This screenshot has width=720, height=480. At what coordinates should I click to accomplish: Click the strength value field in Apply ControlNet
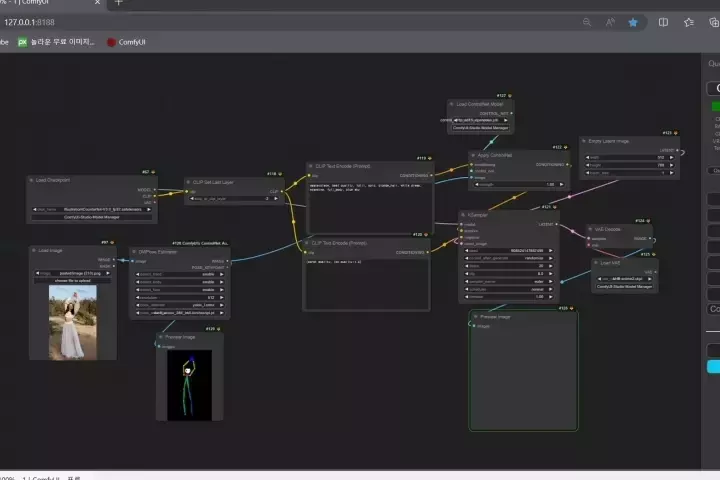click(x=519, y=185)
